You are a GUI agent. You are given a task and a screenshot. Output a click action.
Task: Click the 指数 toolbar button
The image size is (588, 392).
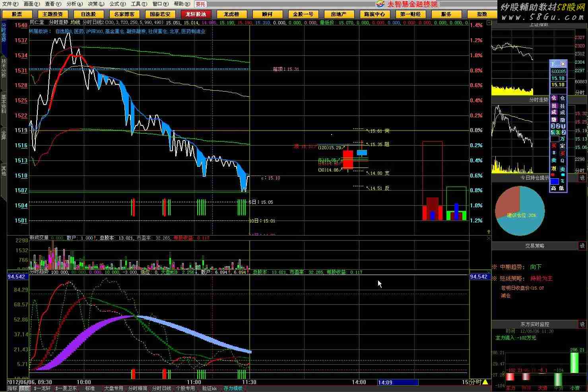[482, 14]
